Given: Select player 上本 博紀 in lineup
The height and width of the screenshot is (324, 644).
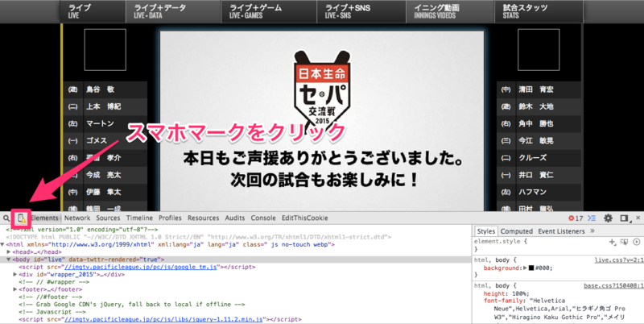Looking at the screenshot, I should tap(105, 106).
